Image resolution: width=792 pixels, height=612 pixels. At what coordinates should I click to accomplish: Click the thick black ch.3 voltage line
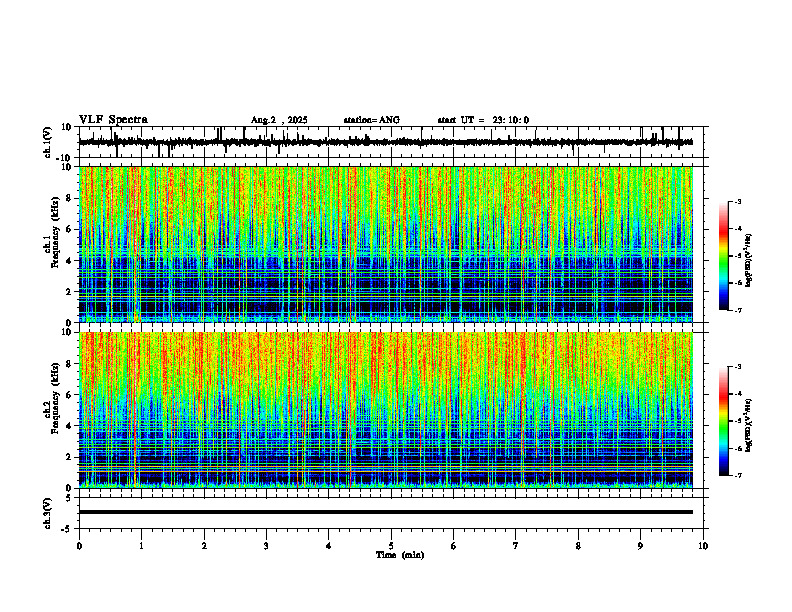pos(385,512)
